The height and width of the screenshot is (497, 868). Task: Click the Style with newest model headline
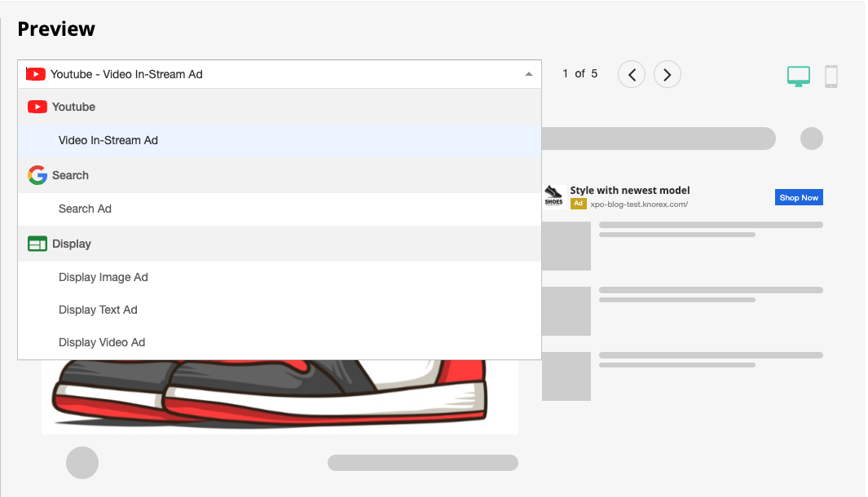(629, 191)
